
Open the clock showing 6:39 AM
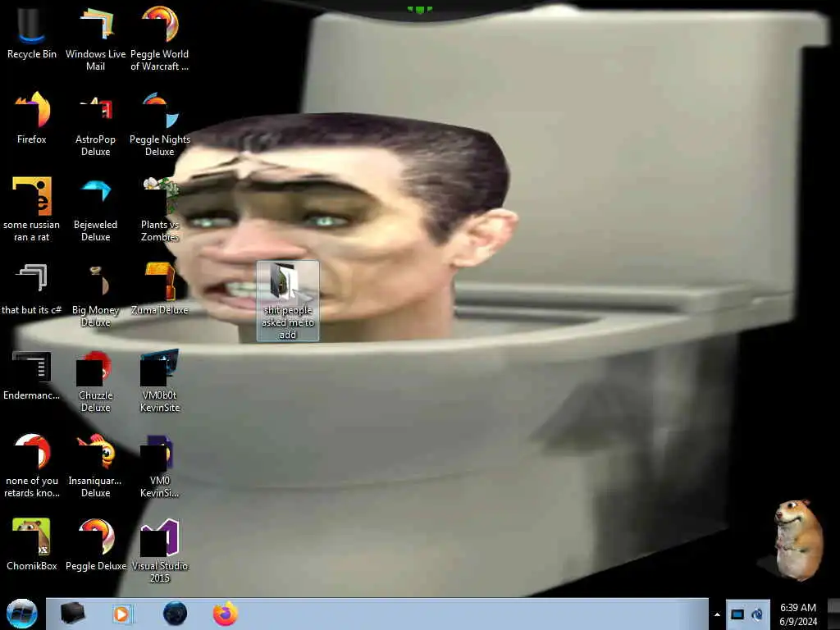pos(797,614)
